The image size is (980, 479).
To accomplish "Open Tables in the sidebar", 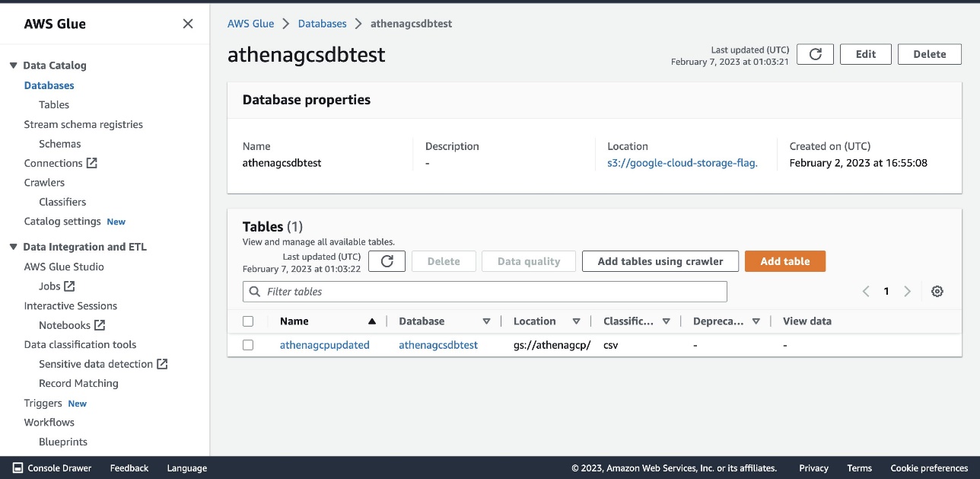I will [54, 104].
